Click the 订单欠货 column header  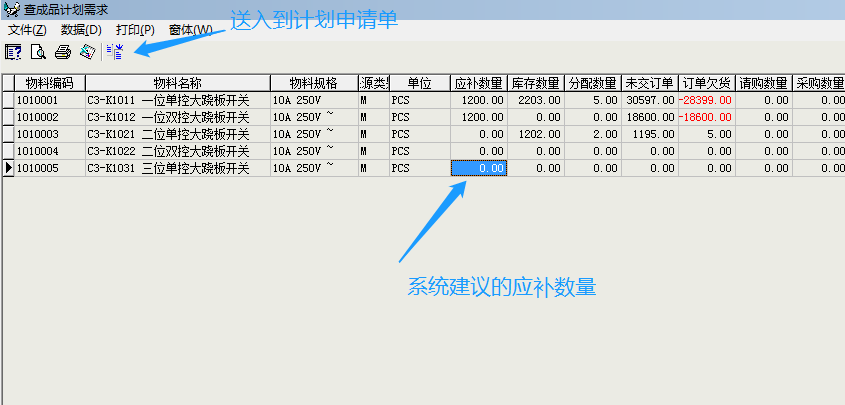(x=706, y=82)
